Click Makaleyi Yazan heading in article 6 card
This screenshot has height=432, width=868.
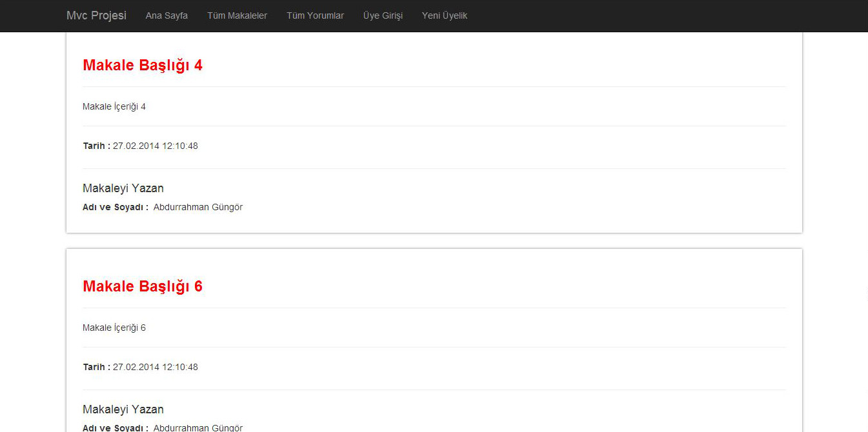coord(123,409)
